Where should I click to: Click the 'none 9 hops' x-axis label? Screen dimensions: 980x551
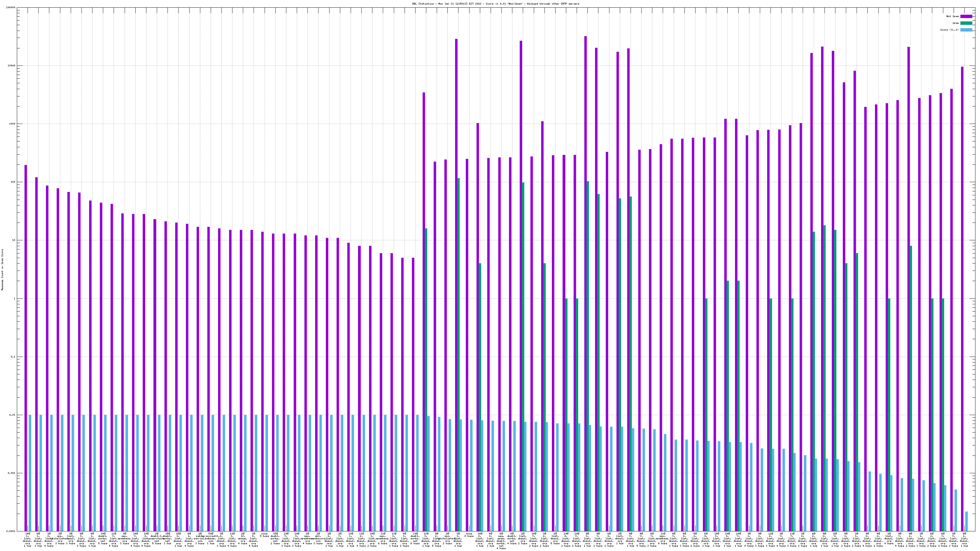point(264,535)
